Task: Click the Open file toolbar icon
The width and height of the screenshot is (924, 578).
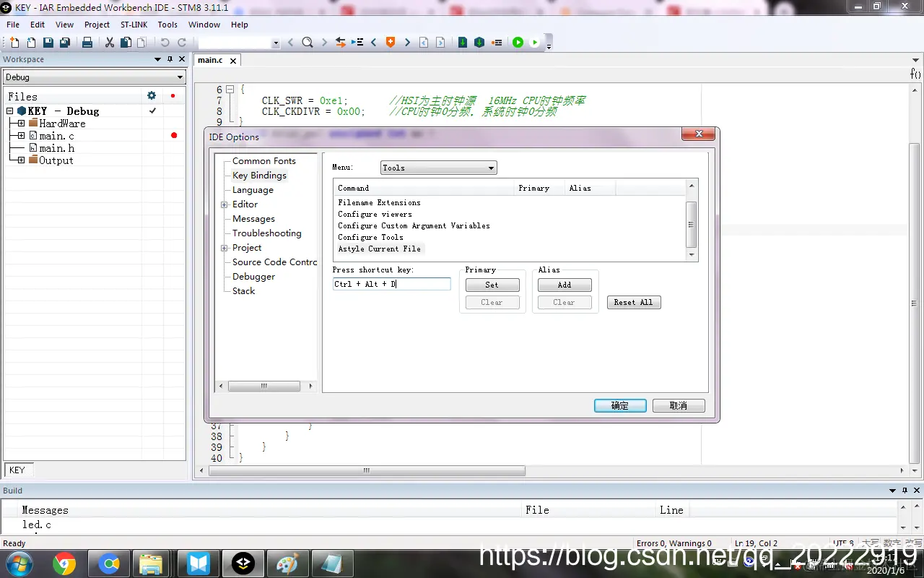Action: (x=31, y=43)
